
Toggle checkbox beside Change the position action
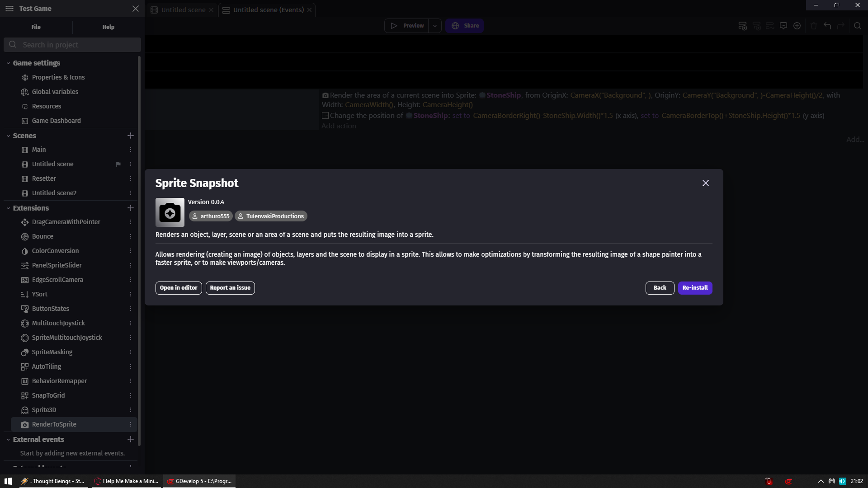coord(325,116)
